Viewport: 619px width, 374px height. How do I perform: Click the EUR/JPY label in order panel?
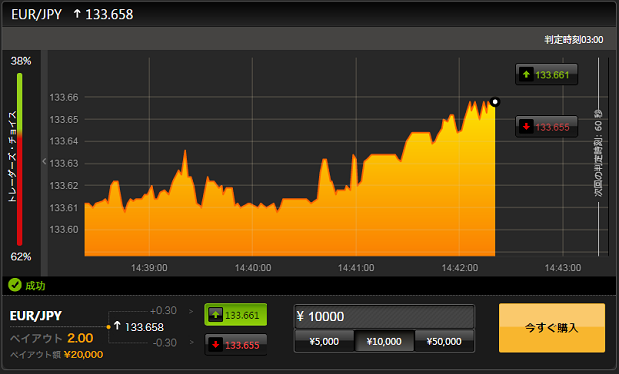(36, 316)
